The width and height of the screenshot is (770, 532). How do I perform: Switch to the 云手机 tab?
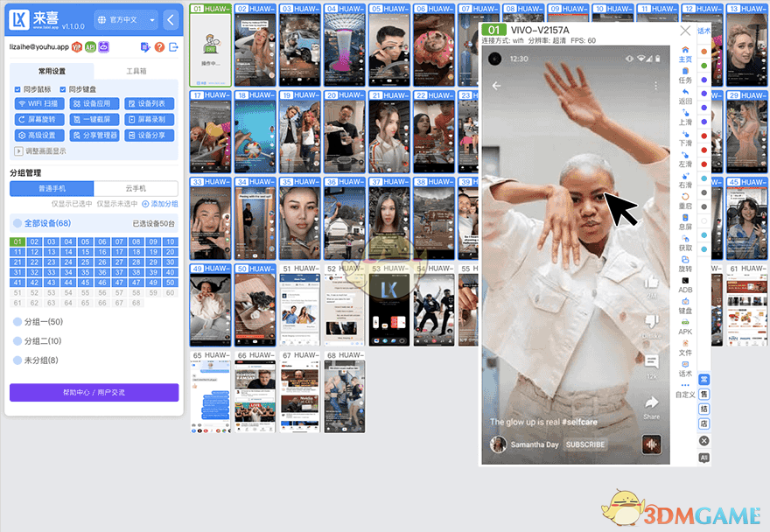pyautogui.click(x=136, y=188)
